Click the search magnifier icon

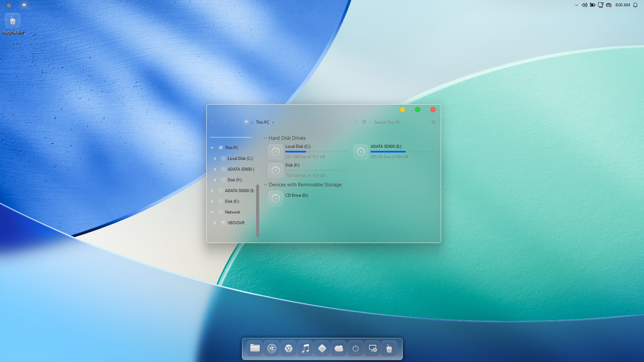433,122
